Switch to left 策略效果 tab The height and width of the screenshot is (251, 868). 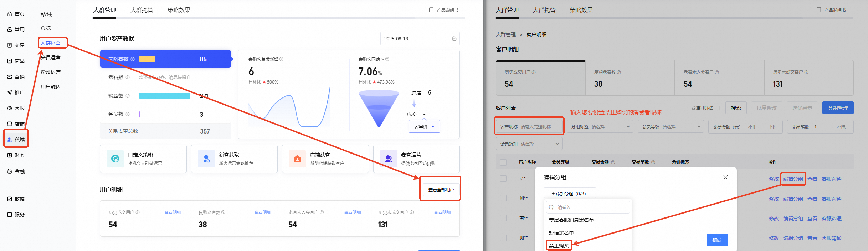(x=179, y=10)
